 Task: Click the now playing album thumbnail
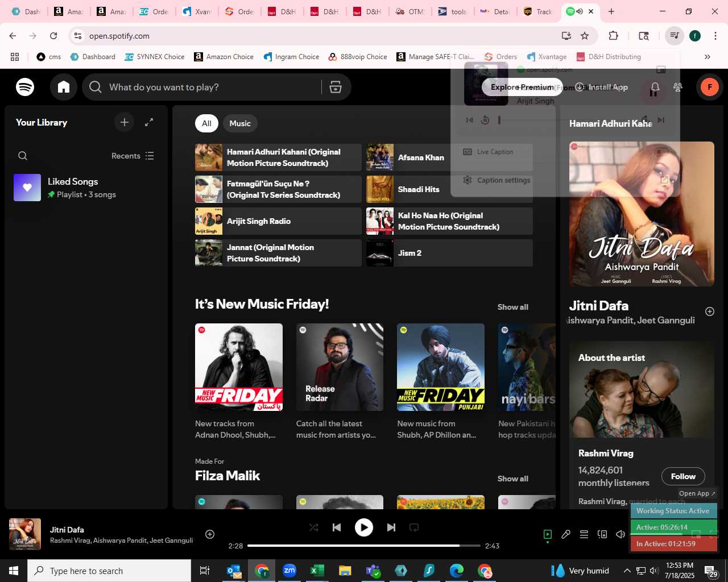point(25,534)
